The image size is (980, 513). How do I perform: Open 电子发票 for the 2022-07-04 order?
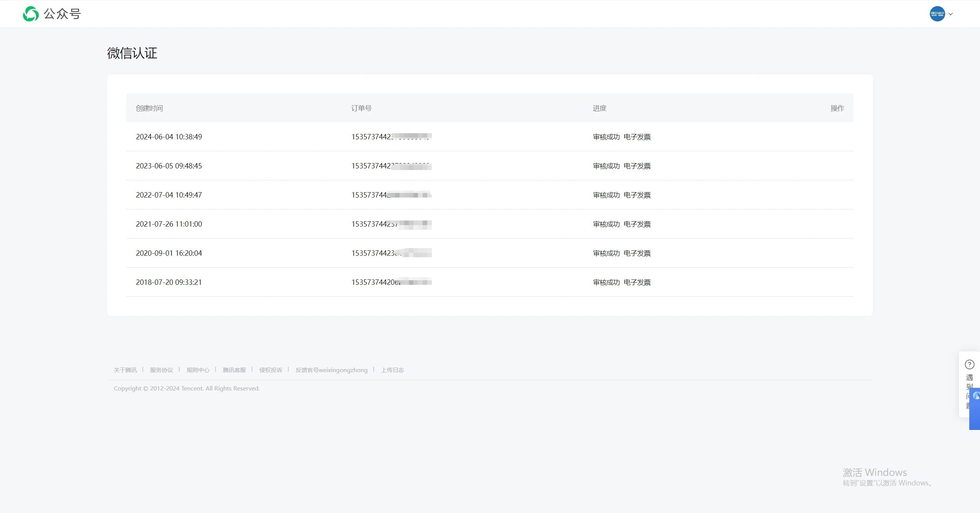coord(637,195)
